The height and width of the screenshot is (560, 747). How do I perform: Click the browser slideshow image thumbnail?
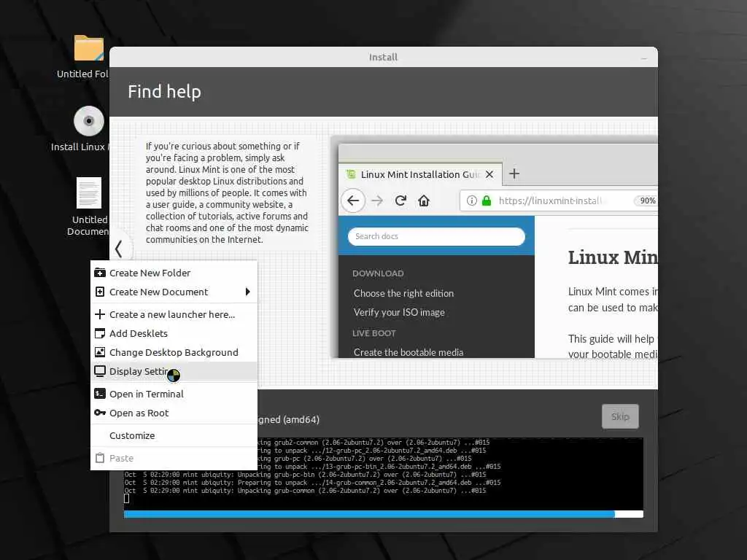coord(495,248)
